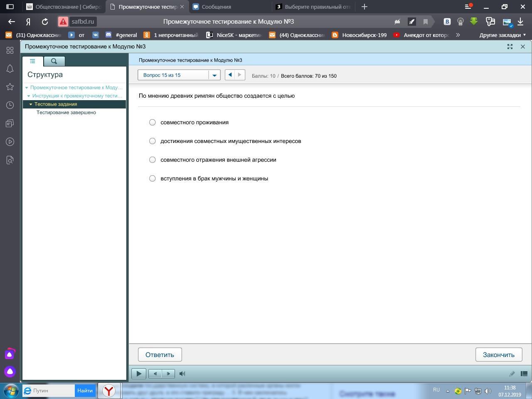Select answer 'вступления в брак мужчины и женщины'
532x399 pixels.
153,178
